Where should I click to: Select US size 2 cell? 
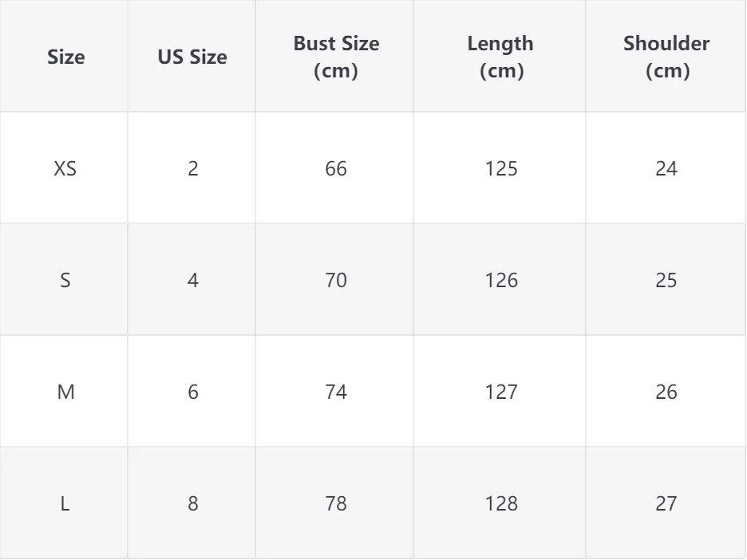click(x=193, y=168)
